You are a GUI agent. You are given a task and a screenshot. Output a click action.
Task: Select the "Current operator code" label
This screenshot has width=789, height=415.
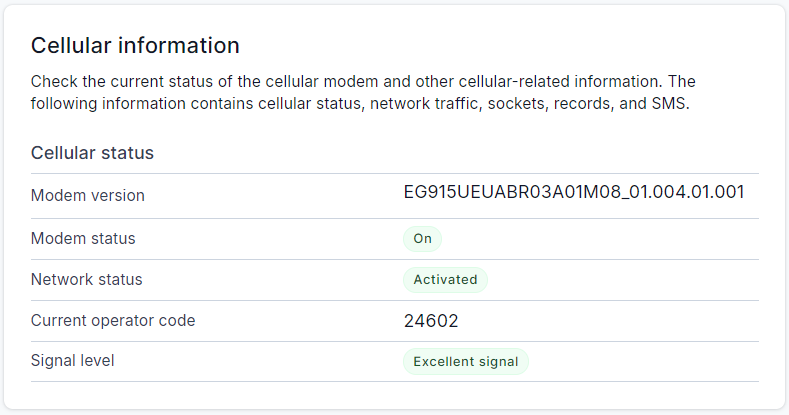113,321
